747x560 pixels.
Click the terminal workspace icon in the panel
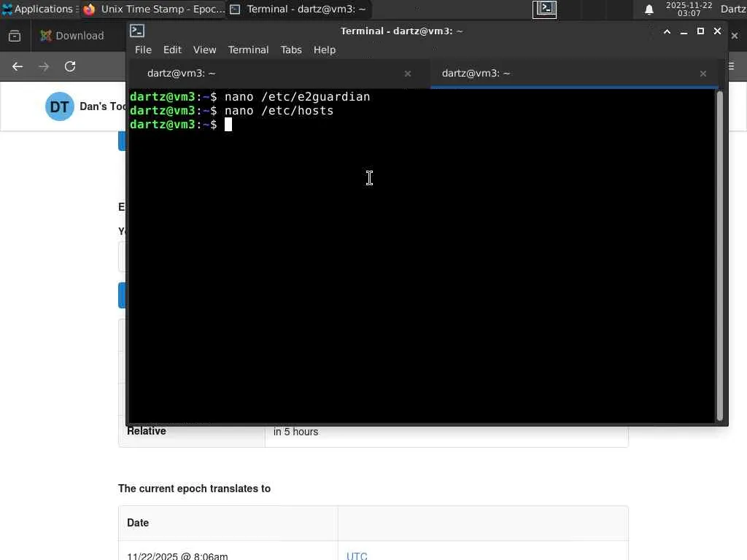(x=544, y=9)
